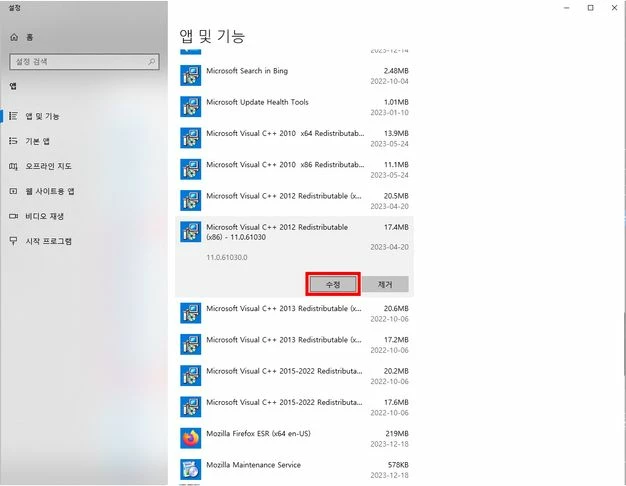Open 웹 사이트용 앱 sidebar item
The image size is (626, 486).
click(x=84, y=191)
